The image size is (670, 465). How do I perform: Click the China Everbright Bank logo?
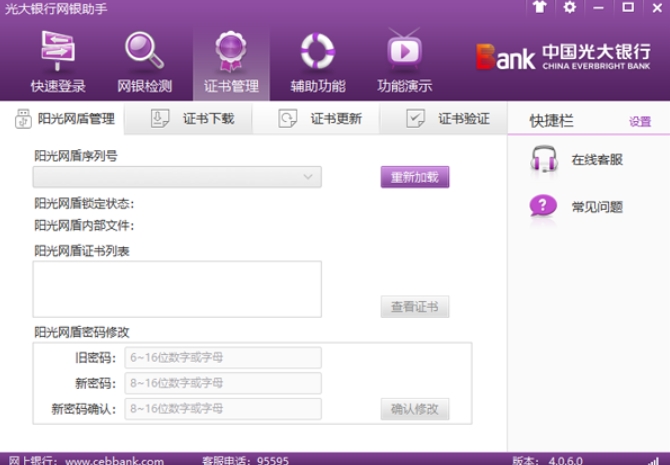(x=564, y=56)
